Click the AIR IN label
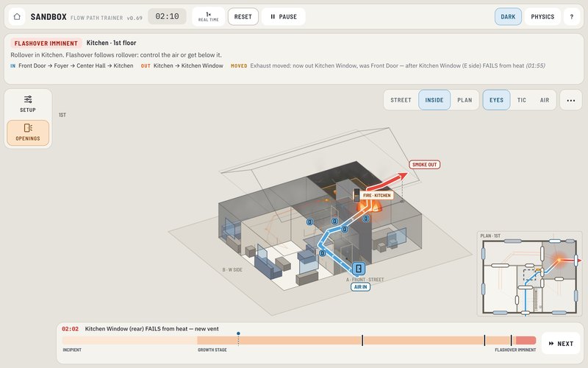The width and height of the screenshot is (588, 368). pyautogui.click(x=360, y=287)
